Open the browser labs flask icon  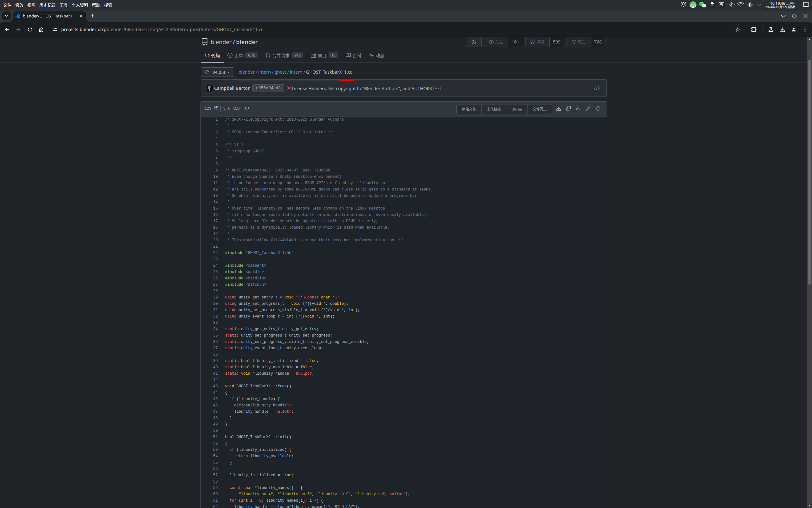(771, 30)
